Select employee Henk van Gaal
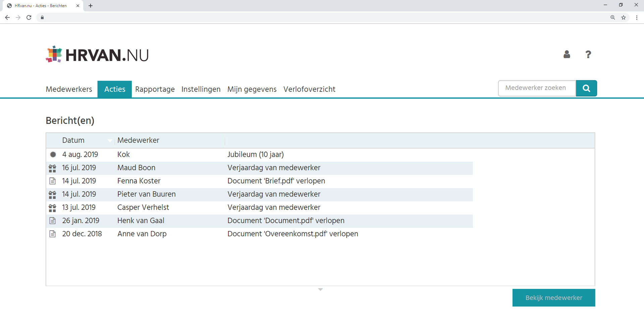The height and width of the screenshot is (334, 644). click(141, 221)
